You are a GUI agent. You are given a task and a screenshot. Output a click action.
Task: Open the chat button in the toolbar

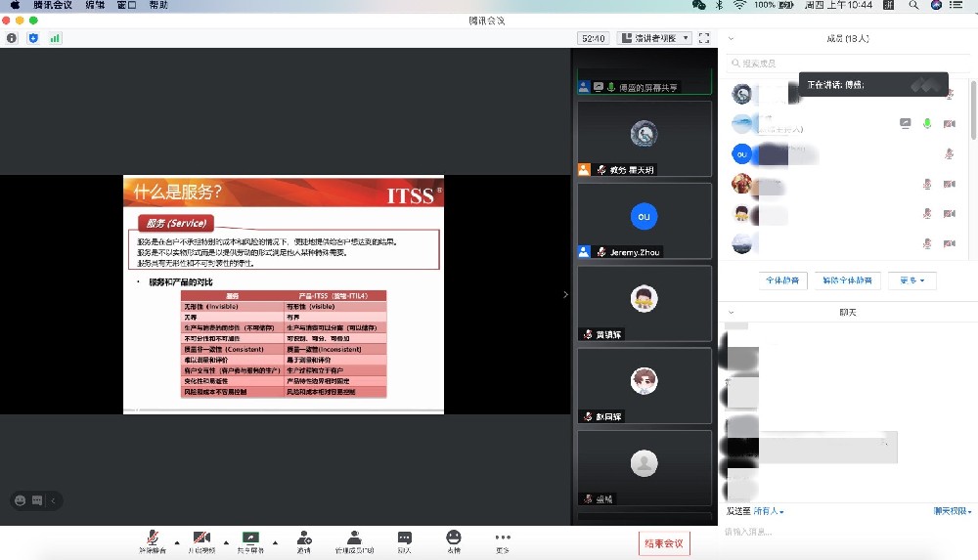tap(404, 541)
